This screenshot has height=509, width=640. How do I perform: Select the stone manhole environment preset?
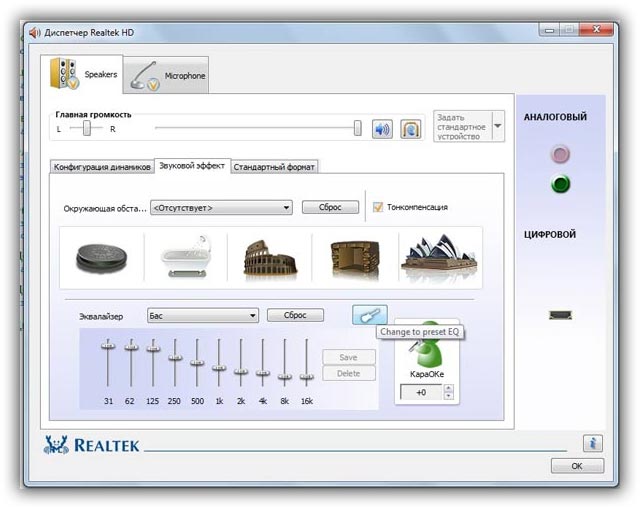[101, 258]
